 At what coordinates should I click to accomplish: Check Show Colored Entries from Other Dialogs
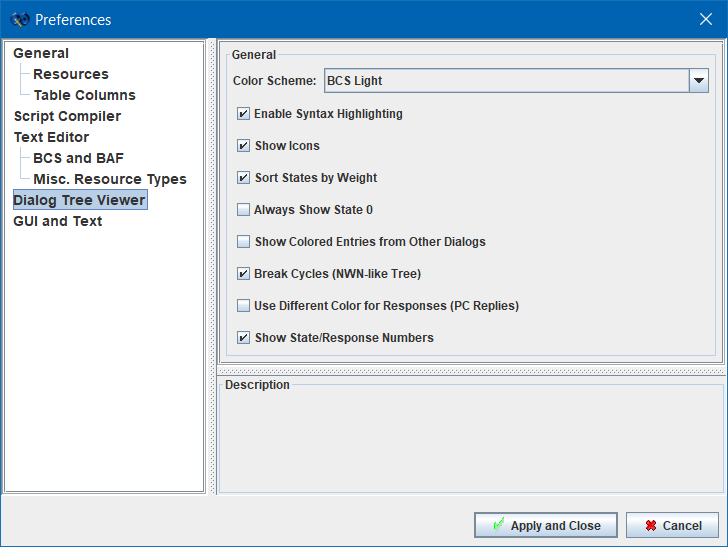coord(243,242)
